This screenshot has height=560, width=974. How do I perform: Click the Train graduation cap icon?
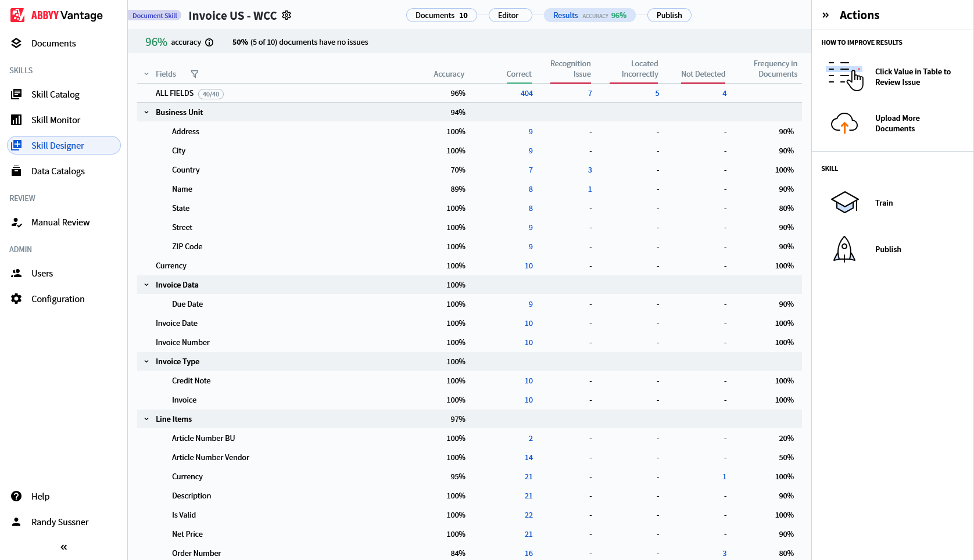click(844, 203)
